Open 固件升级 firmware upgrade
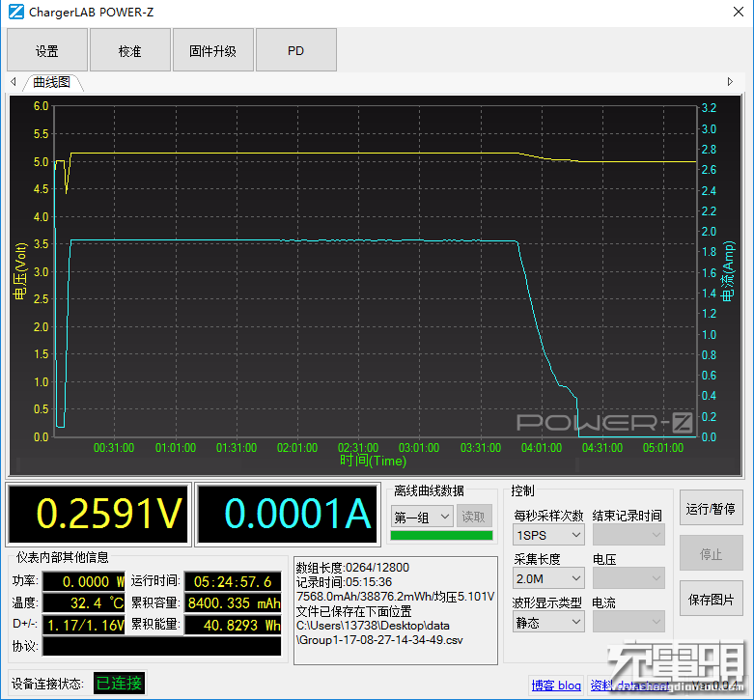Image resolution: width=754 pixels, height=700 pixels. (213, 50)
